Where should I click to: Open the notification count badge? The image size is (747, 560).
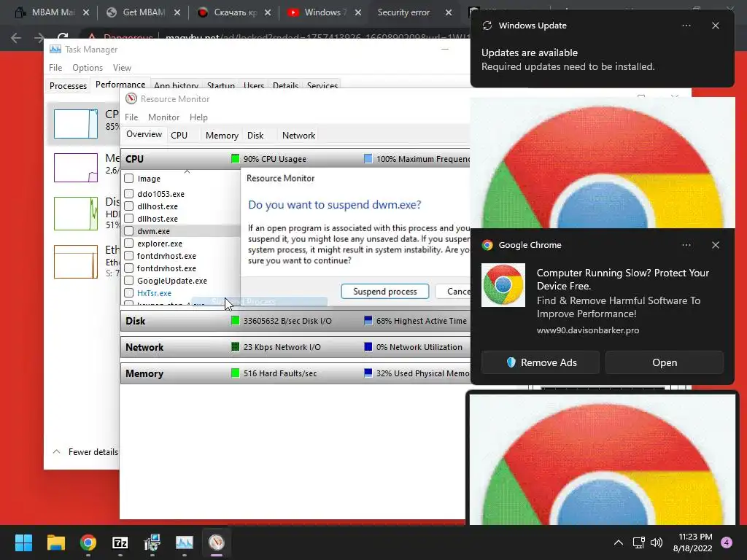point(727,542)
